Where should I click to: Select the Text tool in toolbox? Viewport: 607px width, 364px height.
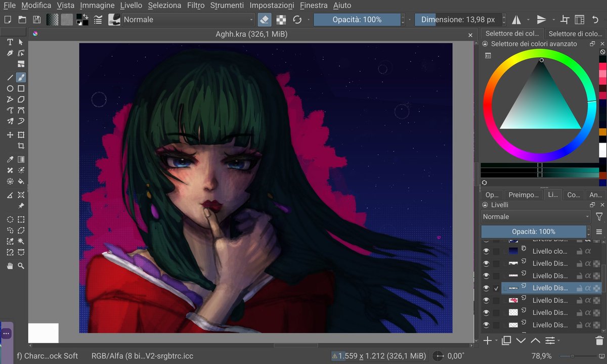click(x=10, y=42)
